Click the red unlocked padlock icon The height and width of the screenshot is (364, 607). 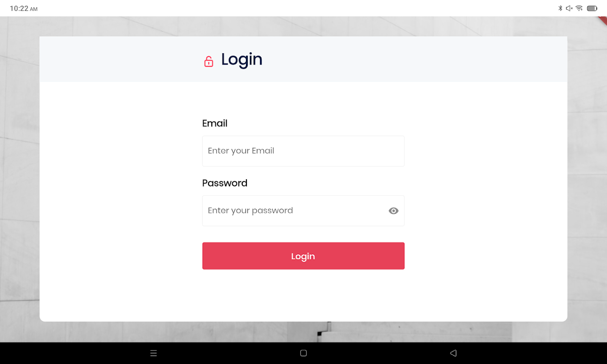tap(209, 61)
